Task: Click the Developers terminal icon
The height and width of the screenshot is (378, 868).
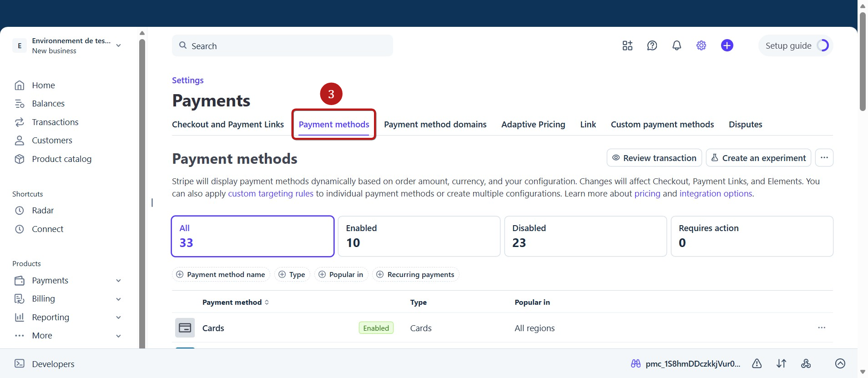Action: click(x=20, y=363)
